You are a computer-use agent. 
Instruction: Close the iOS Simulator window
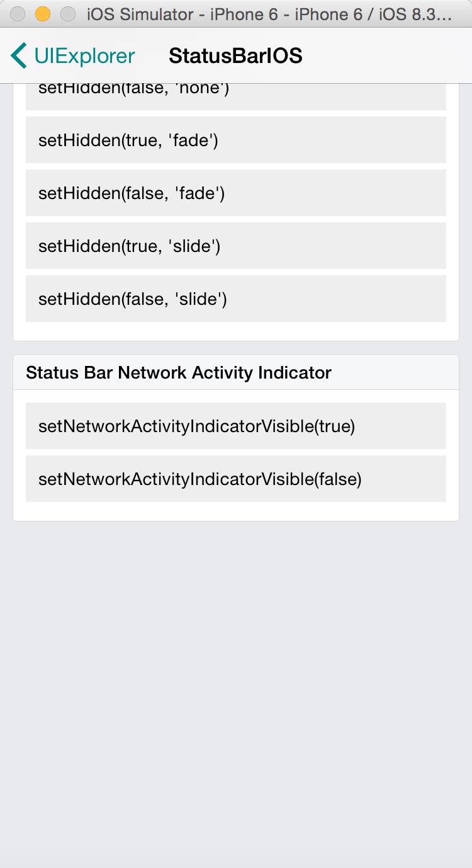click(18, 14)
